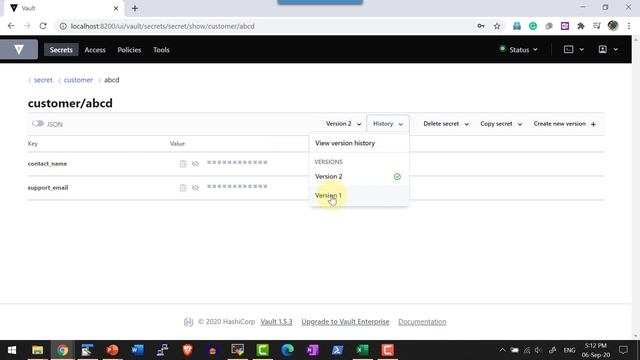640x360 pixels.
Task: Open the Tools tab
Action: [x=161, y=50]
